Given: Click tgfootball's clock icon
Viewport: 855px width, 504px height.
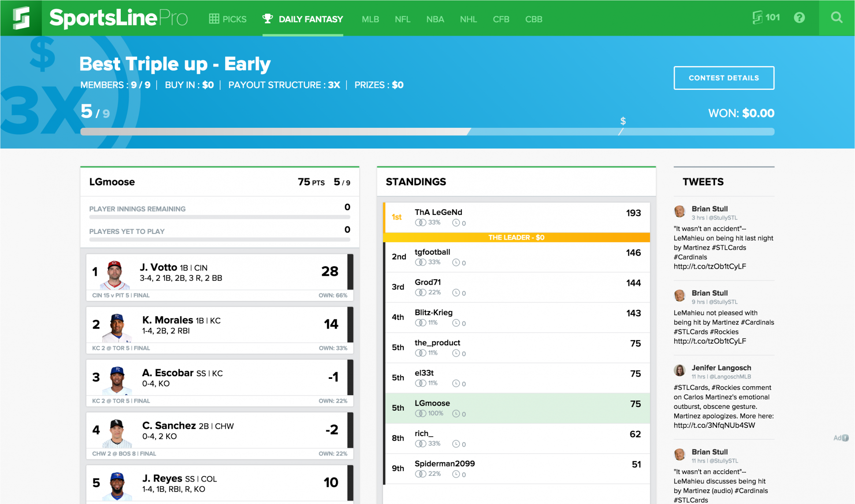Looking at the screenshot, I should point(456,263).
